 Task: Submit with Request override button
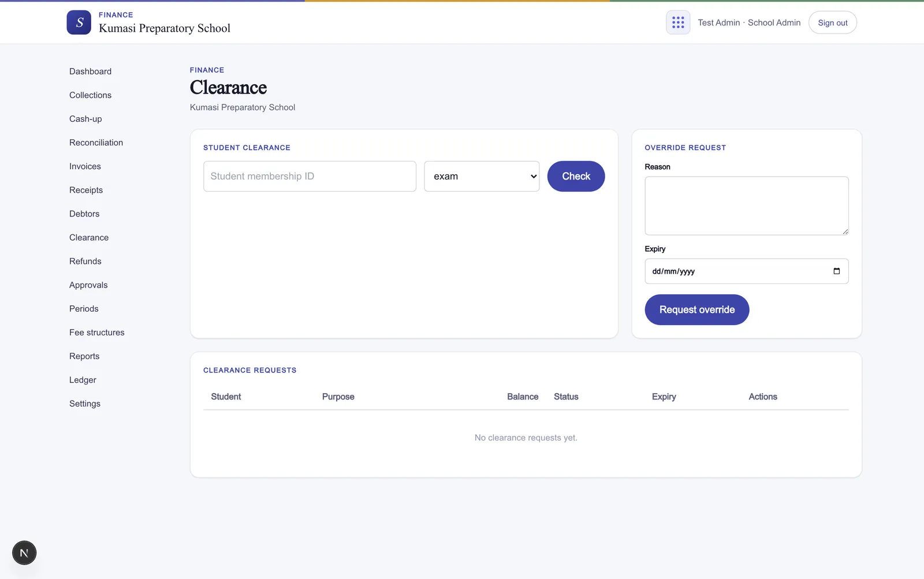pyautogui.click(x=696, y=309)
